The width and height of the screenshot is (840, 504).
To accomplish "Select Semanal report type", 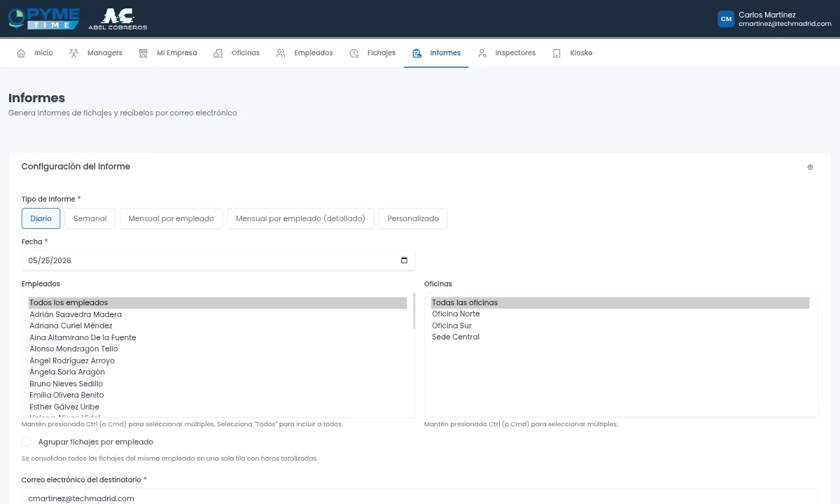I will (90, 218).
